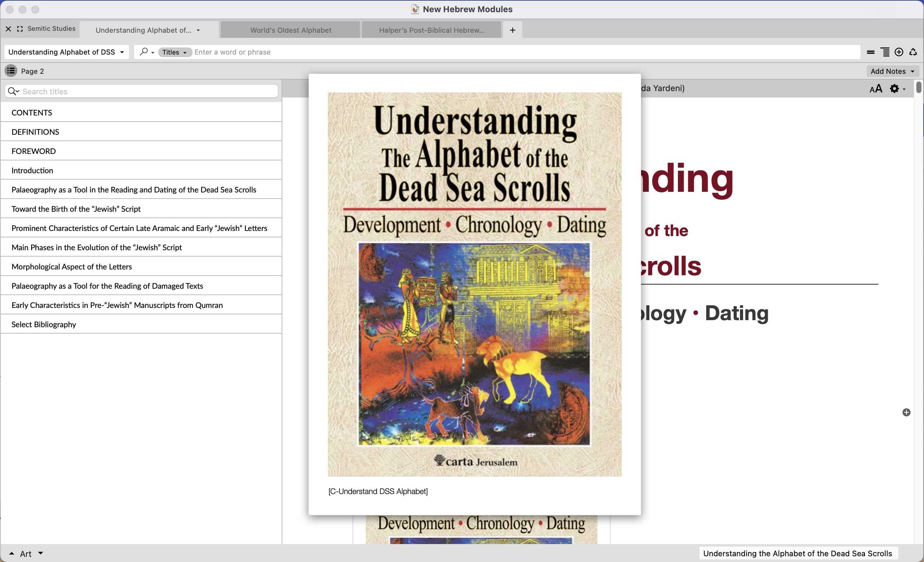Viewport: 924px width, 562px height.
Task: Click the two-bar equals icon near search field
Action: (x=870, y=52)
